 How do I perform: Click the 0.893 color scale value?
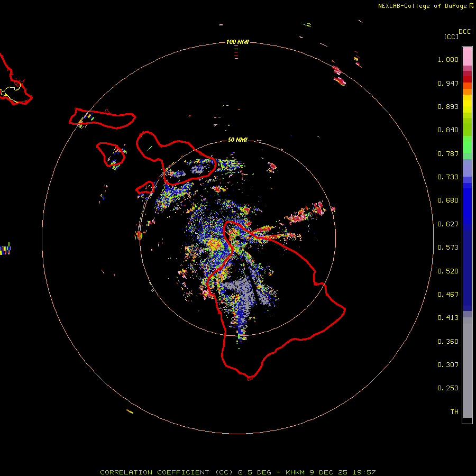click(448, 106)
